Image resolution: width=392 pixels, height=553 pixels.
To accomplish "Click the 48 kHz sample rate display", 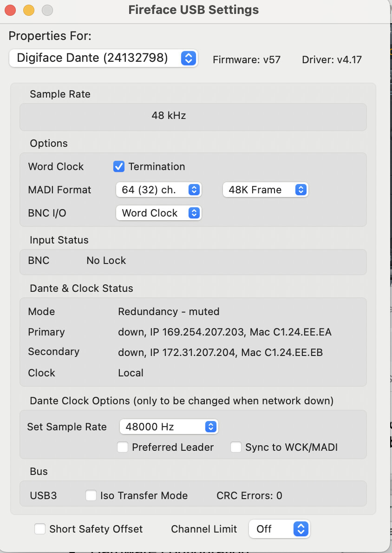I will tap(169, 116).
